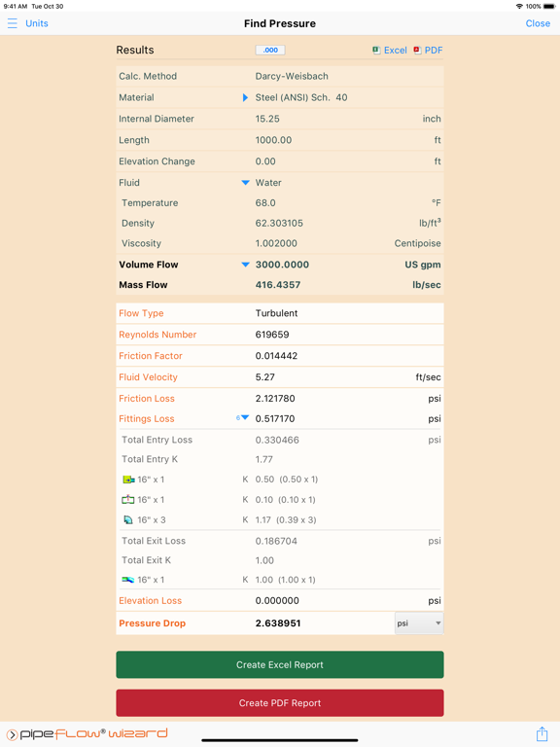Image resolution: width=560 pixels, height=747 pixels.
Task: Click Internal Diameter value 15.25
Action: pos(267,119)
